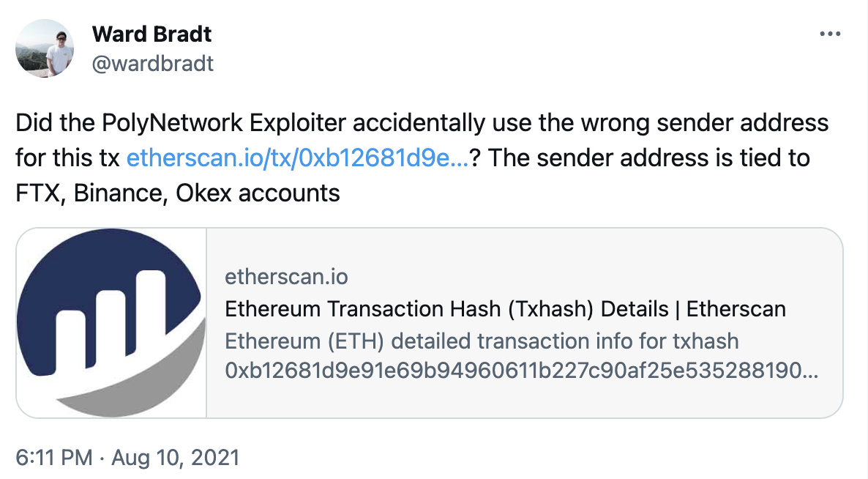The image size is (868, 479).
Task: Open the @wardbradt handle link
Action: pyautogui.click(x=152, y=64)
